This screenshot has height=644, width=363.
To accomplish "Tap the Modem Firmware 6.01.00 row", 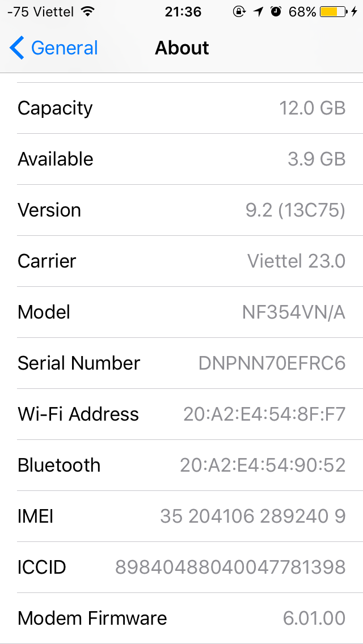I will (x=181, y=618).
